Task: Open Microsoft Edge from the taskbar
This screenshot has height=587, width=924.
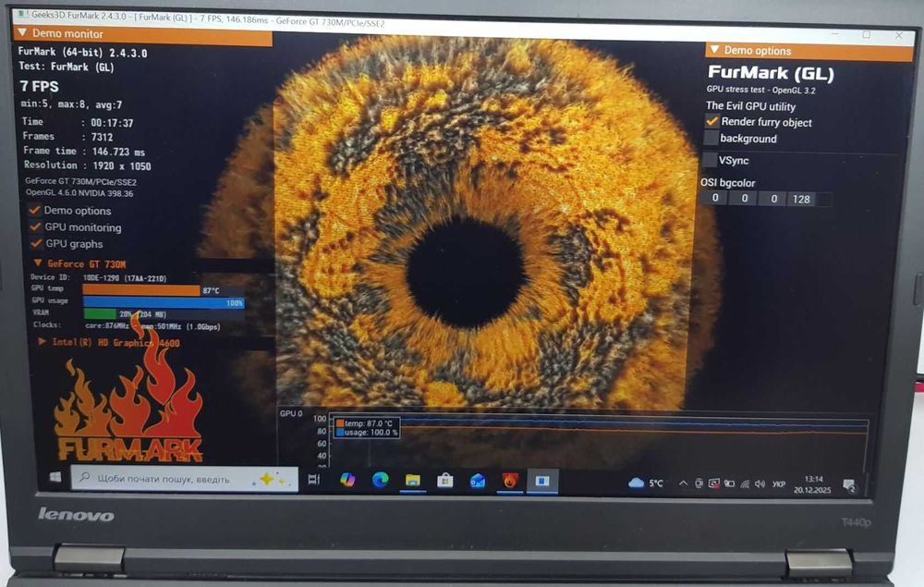Action: pyautogui.click(x=380, y=481)
